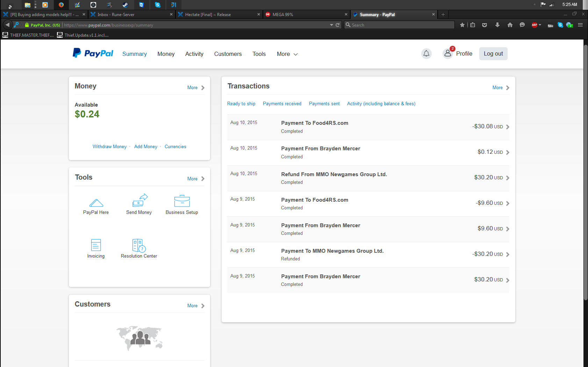Click the green padlock site identity icon
This screenshot has height=367, width=588.
[27, 25]
